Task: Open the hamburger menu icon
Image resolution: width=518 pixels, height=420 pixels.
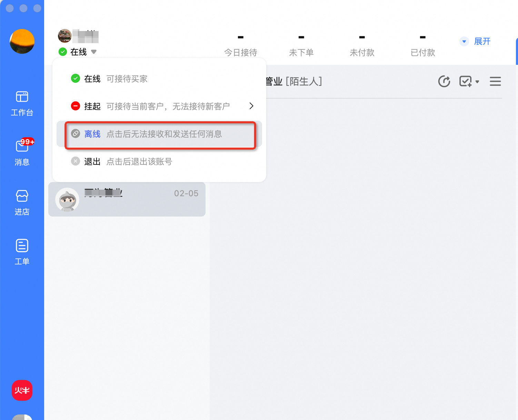Action: click(495, 81)
